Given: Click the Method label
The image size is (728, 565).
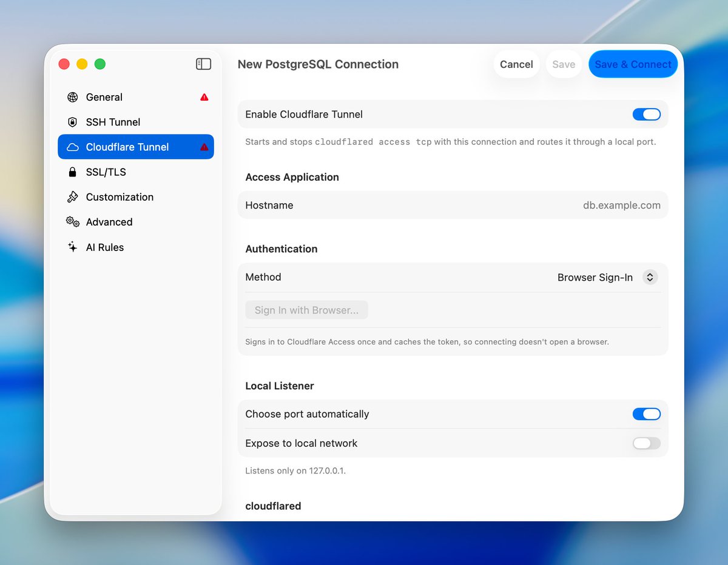Looking at the screenshot, I should point(263,277).
